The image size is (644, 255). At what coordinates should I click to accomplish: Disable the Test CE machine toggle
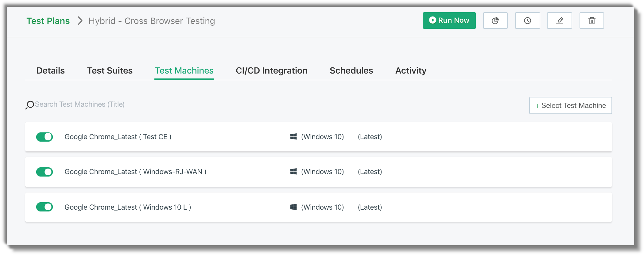coord(45,137)
